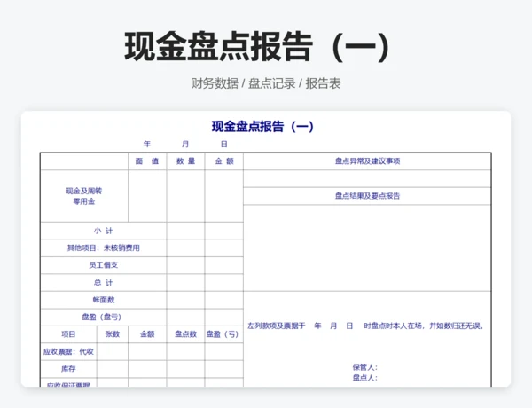This screenshot has width=532, height=408.
Task: Click the 年 date label
Action: 146,144
